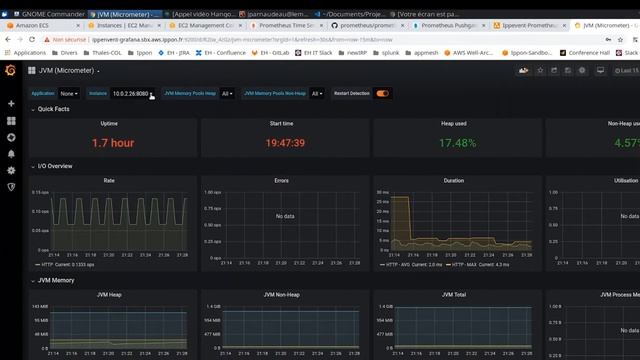Click the browser Back arrow
The image size is (640, 360).
pyautogui.click(x=8, y=40)
